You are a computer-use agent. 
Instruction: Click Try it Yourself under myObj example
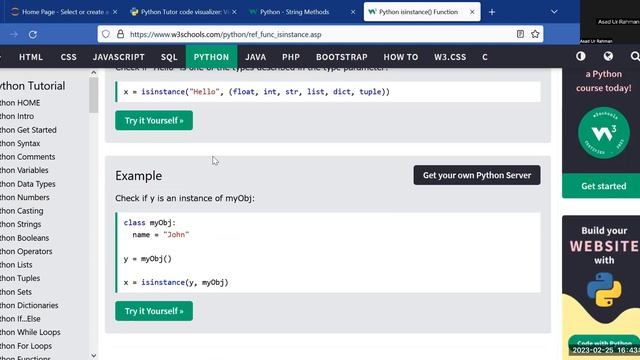click(x=154, y=311)
